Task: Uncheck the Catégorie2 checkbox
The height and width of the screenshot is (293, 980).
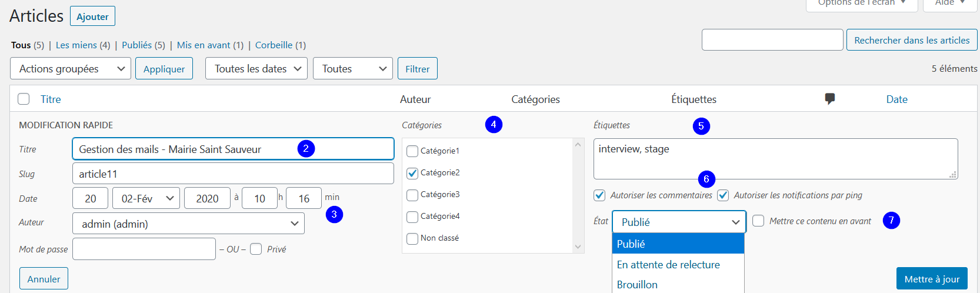Action: pyautogui.click(x=412, y=173)
